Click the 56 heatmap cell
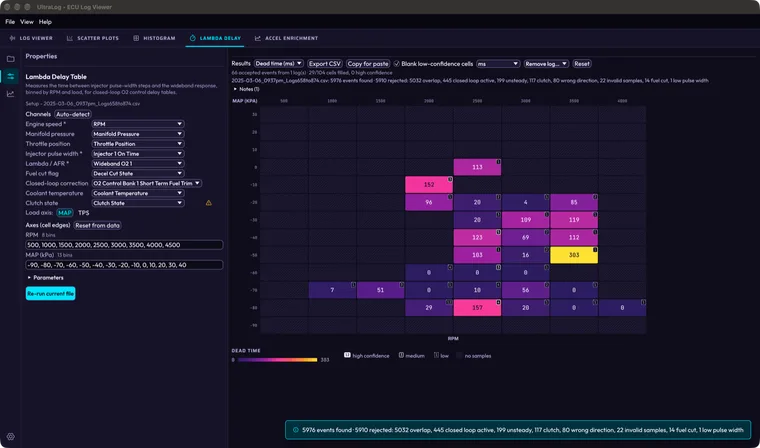 pyautogui.click(x=526, y=290)
